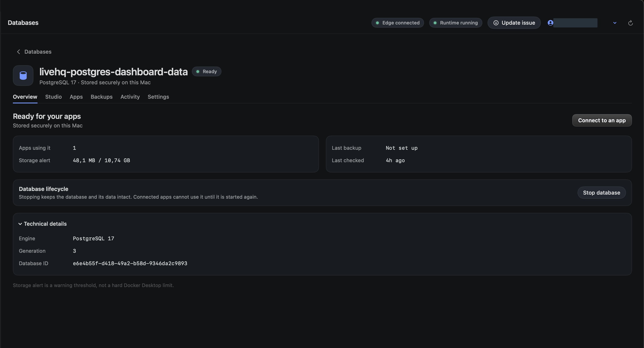Click the 'PostgreSQL 17' Engine value
This screenshot has width=644, height=348.
tap(93, 239)
